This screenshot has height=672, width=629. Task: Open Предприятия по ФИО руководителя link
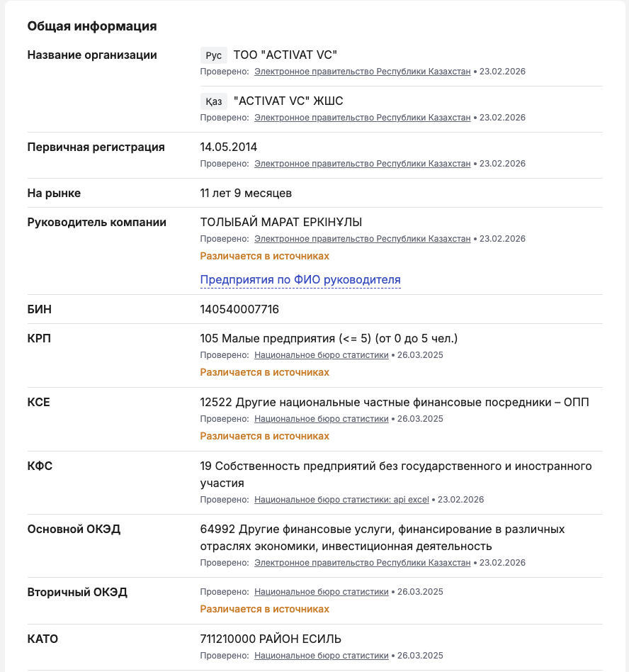(x=300, y=280)
